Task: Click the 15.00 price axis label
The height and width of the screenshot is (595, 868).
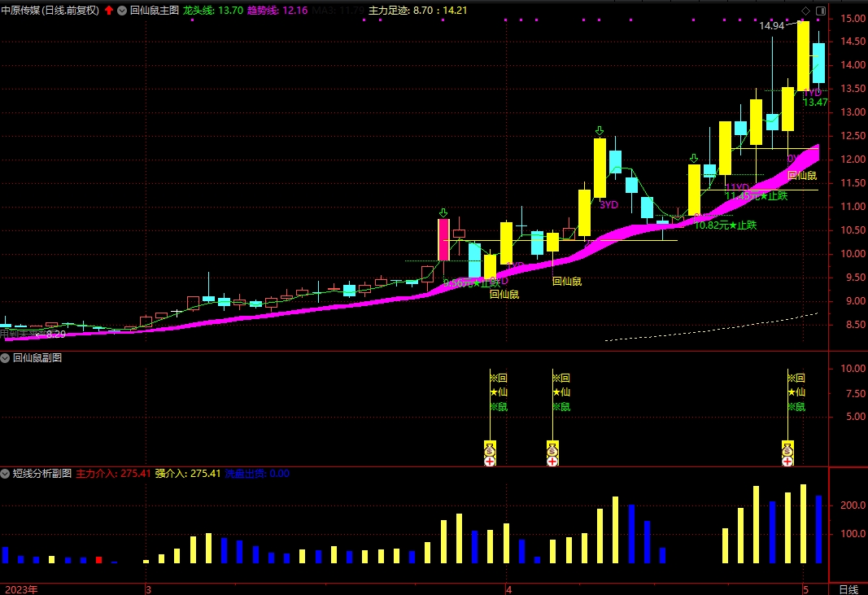Action: click(853, 18)
